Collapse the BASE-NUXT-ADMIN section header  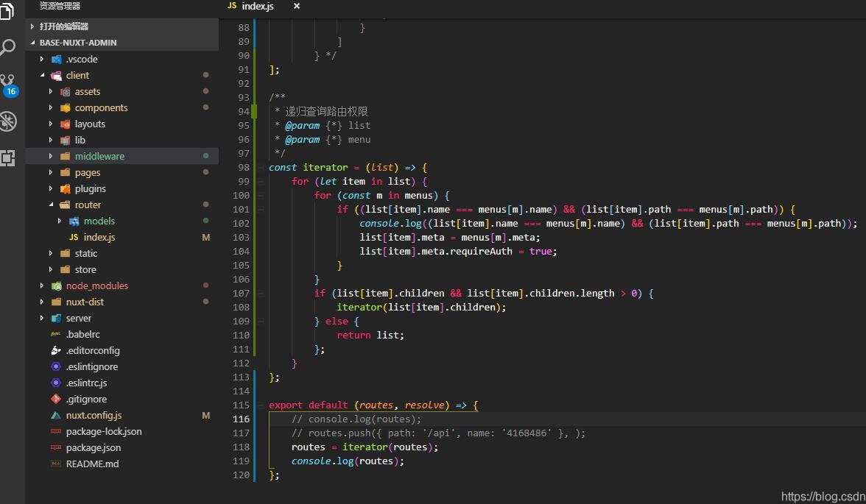(33, 43)
